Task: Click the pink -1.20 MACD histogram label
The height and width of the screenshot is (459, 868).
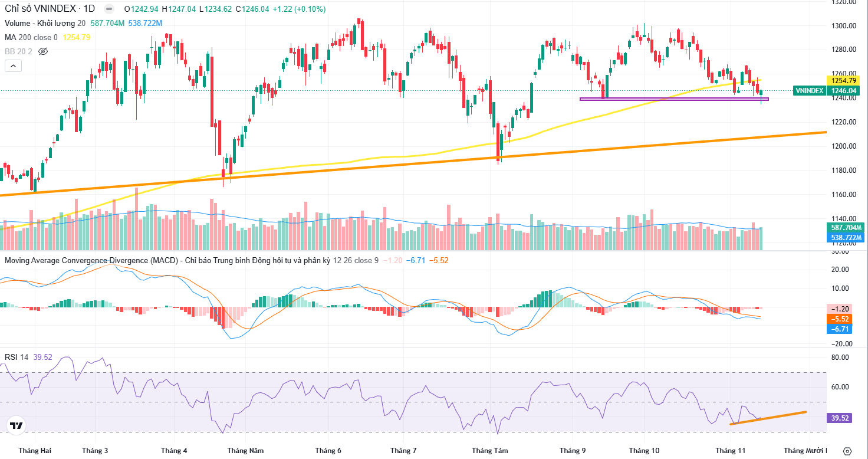Action: tap(840, 309)
